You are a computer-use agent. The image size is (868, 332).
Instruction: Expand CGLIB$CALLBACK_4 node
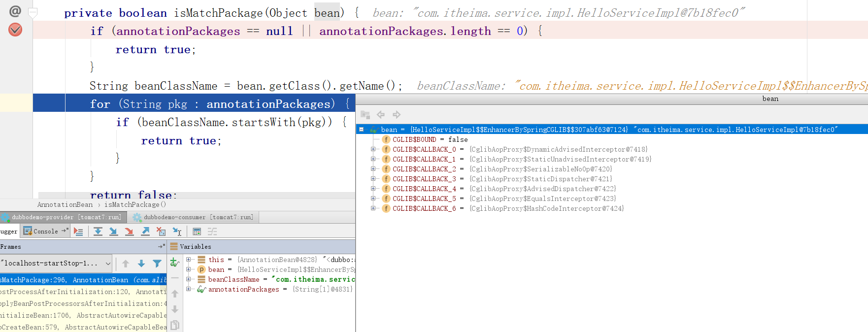[x=373, y=189]
